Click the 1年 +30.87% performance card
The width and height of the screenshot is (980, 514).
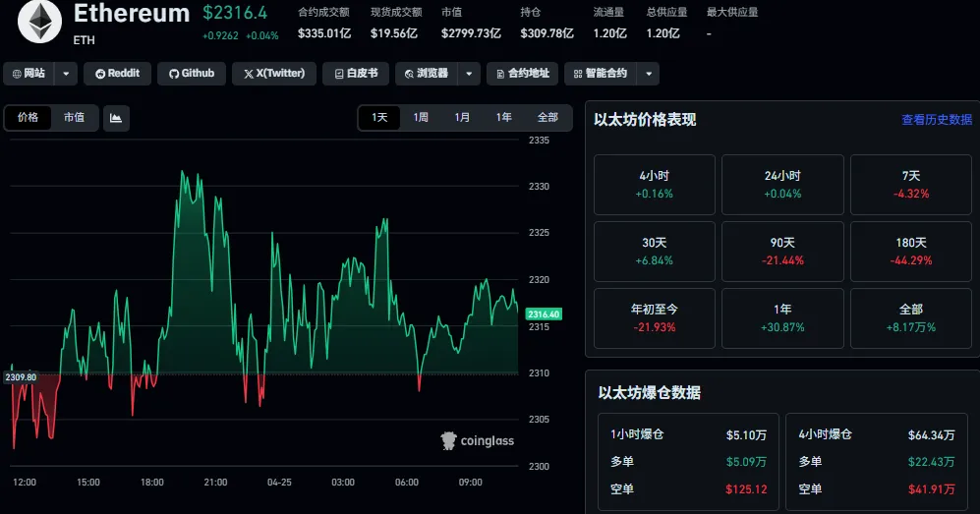coord(782,317)
